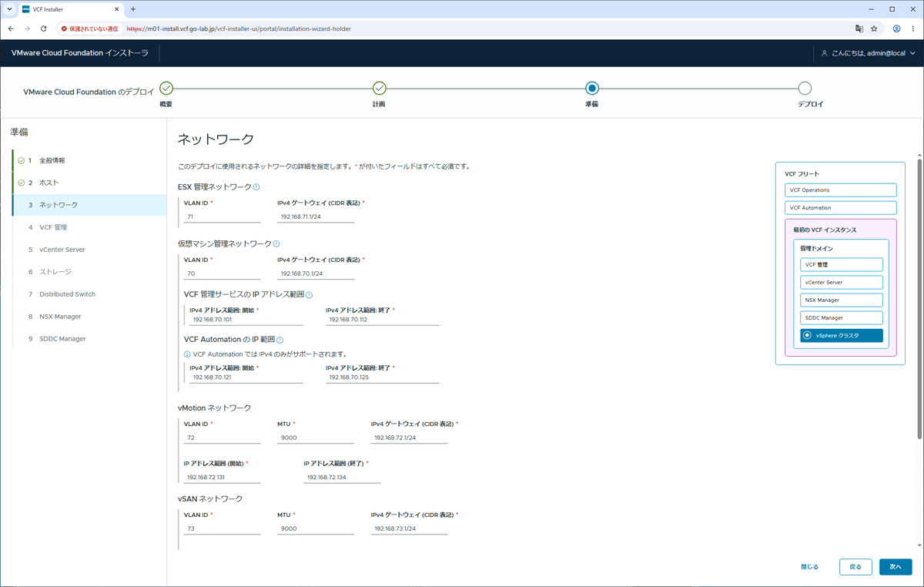Select step 3 ネットワーク in sidebar
Viewport: 924px width, 587px height.
coord(89,205)
